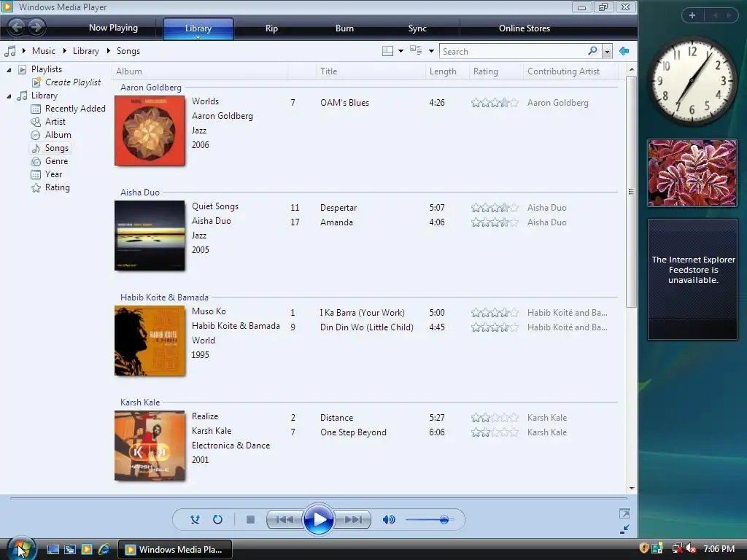Toggle shuffle mode

click(x=195, y=519)
